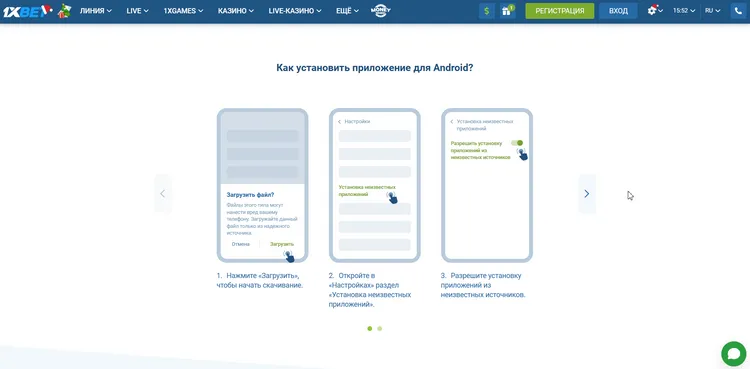Select the first carousel pagination dot
Viewport: 750px width, 369px height.
coord(370,328)
